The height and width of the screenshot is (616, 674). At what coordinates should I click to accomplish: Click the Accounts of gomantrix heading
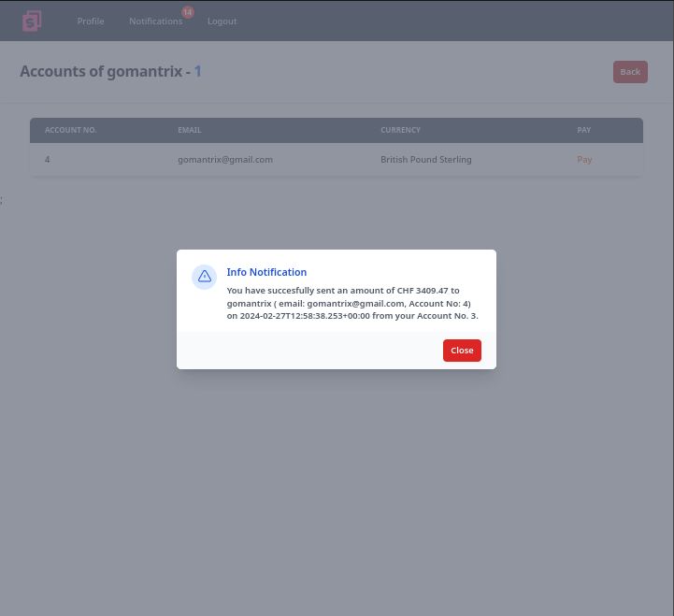coord(110,71)
